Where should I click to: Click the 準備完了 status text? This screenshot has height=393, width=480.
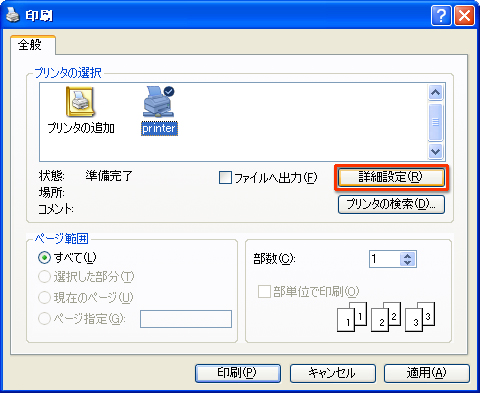click(x=109, y=176)
